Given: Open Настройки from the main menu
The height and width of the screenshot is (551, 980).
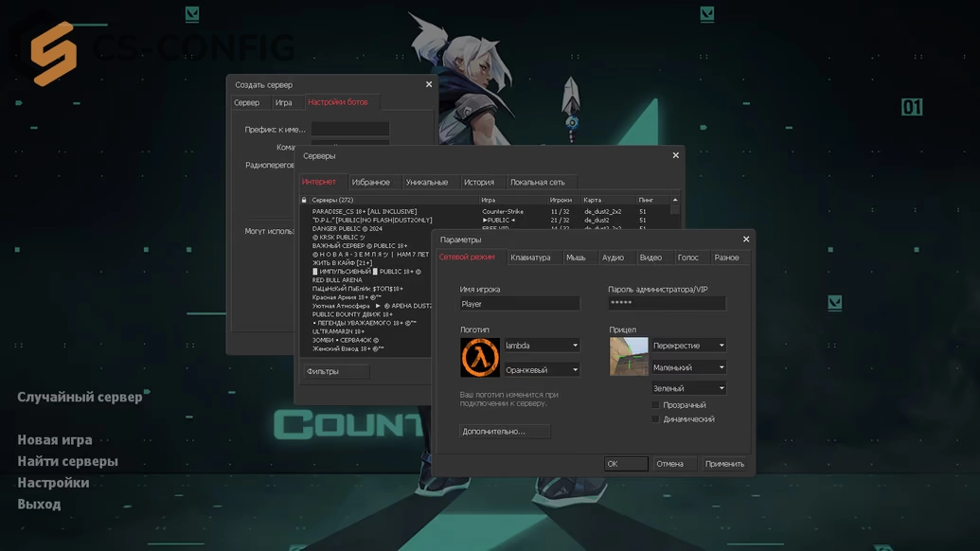Looking at the screenshot, I should (x=53, y=482).
